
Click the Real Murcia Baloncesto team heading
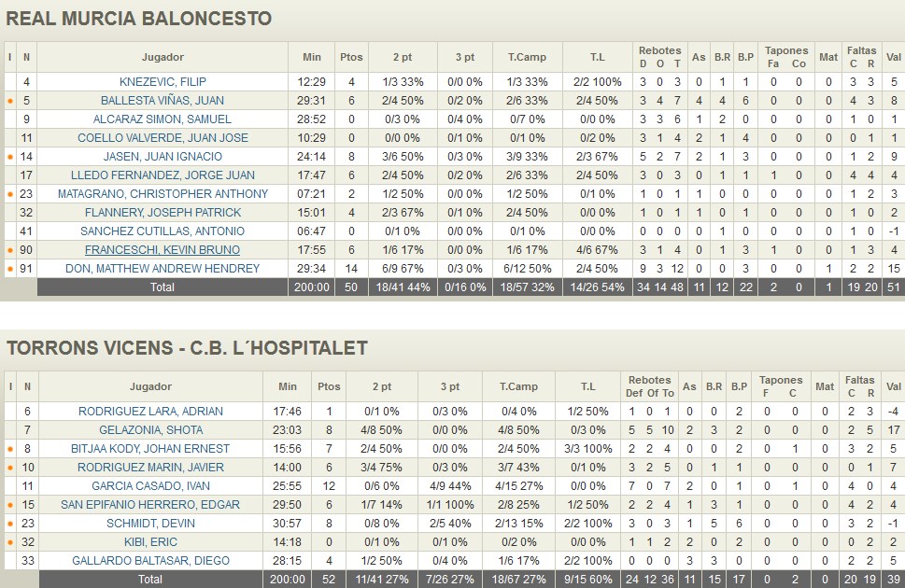[x=139, y=19]
